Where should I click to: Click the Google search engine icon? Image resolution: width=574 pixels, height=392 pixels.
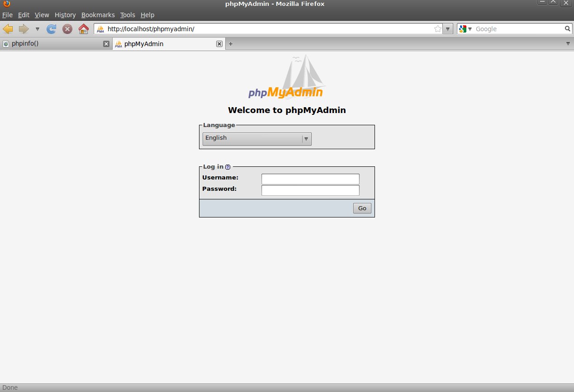462,29
